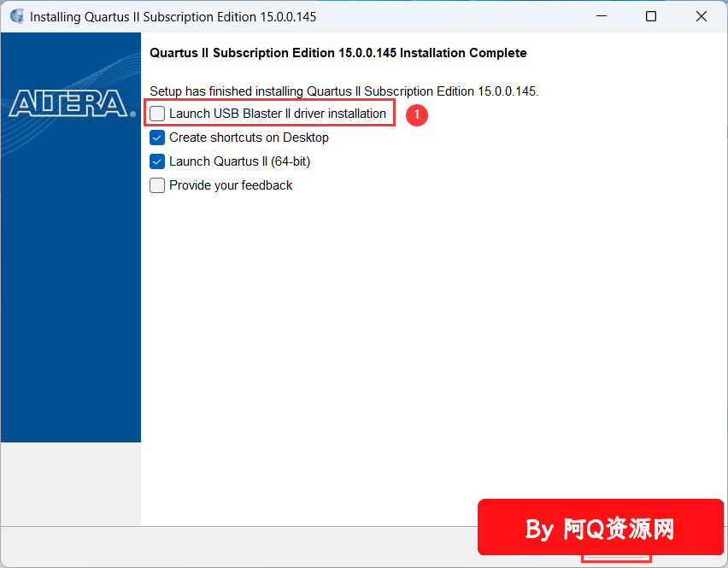Minimize the Quartus II installer window
Screen dimensions: 728x568
pyautogui.click(x=602, y=16)
